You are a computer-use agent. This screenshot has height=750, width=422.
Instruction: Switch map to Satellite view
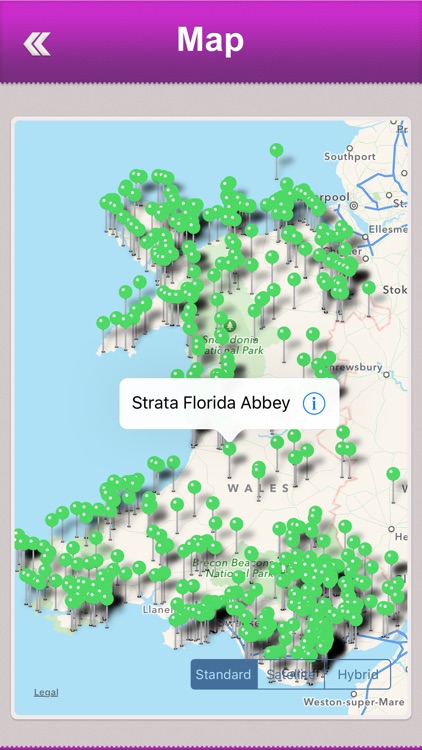291,674
